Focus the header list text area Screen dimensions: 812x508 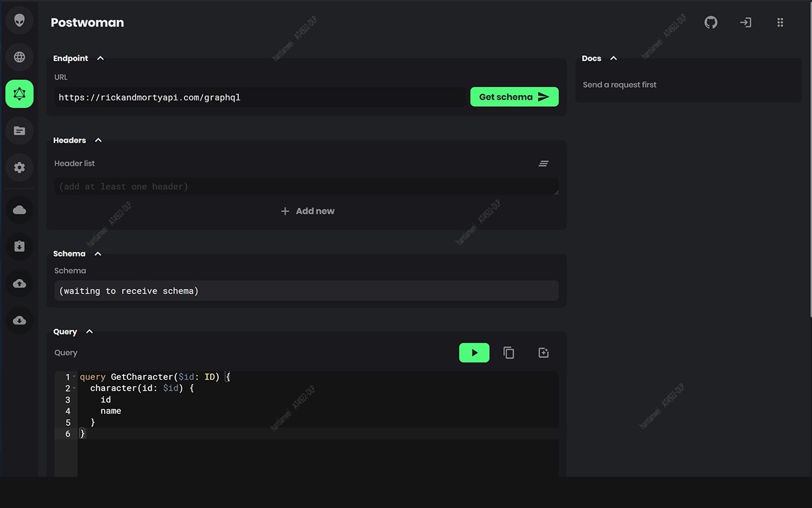(x=306, y=187)
